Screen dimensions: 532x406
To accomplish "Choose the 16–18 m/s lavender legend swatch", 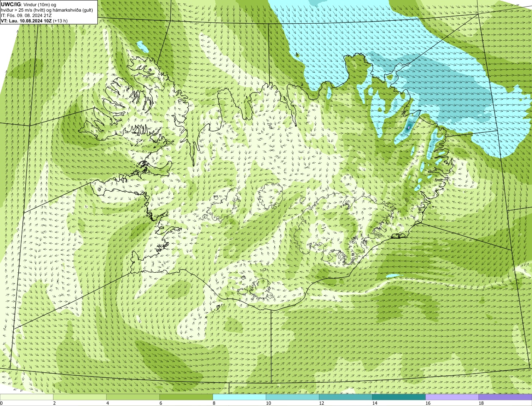I will click(452, 397).
